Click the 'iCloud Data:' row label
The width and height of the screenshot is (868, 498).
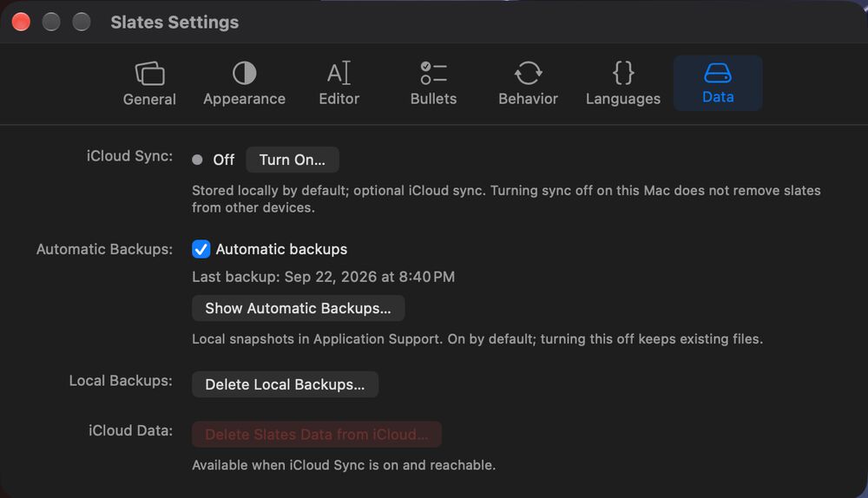[131, 430]
